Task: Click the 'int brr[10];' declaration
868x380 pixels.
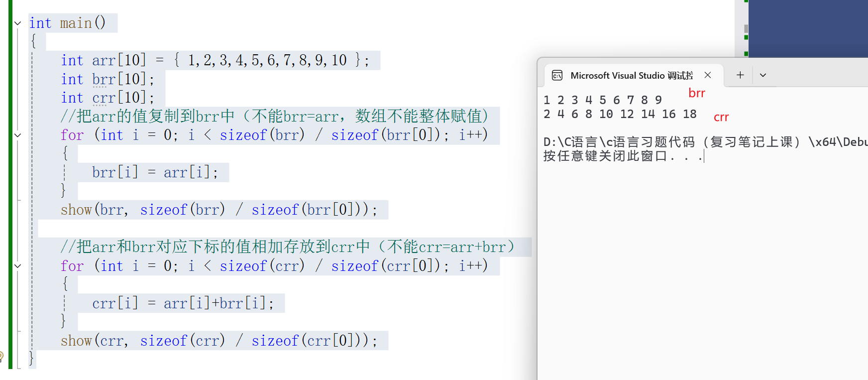Action: click(x=108, y=79)
